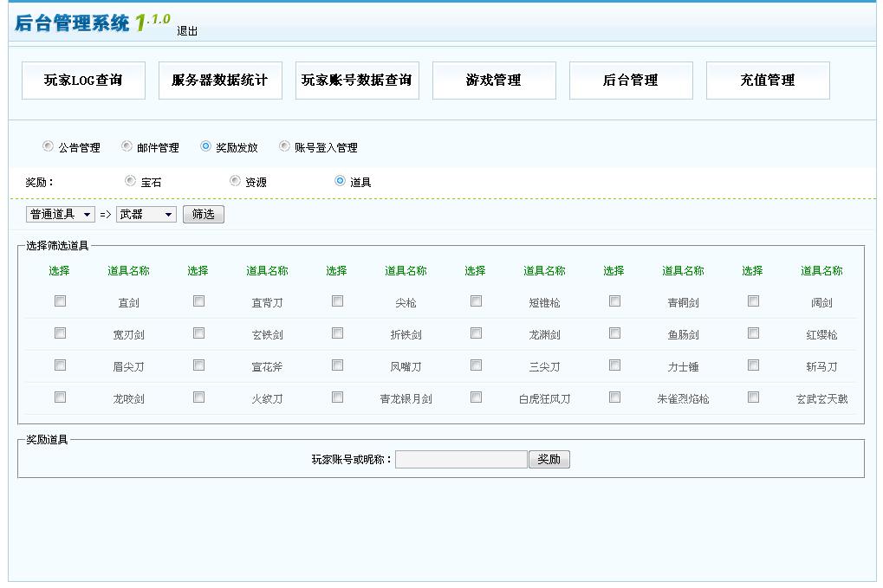Click the player account input field
The height and width of the screenshot is (588, 883).
tap(460, 459)
